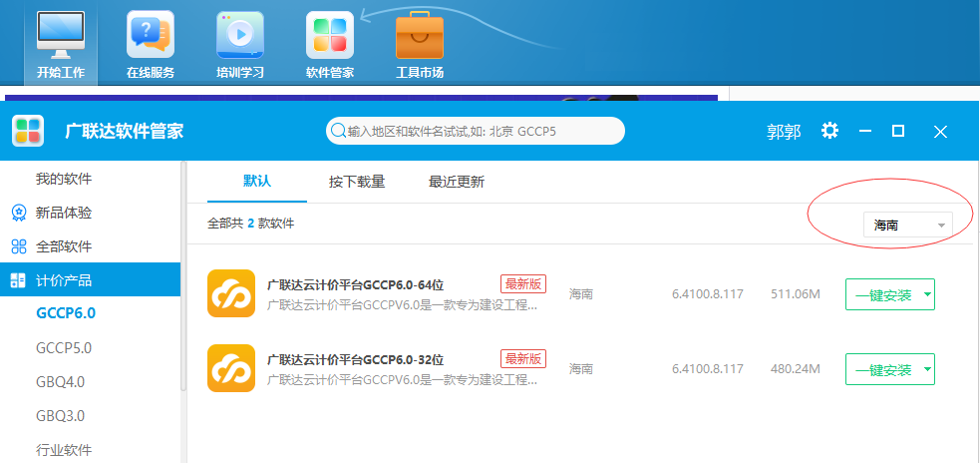
Task: Open the 开始工作 monitor icon
Action: coord(61,35)
